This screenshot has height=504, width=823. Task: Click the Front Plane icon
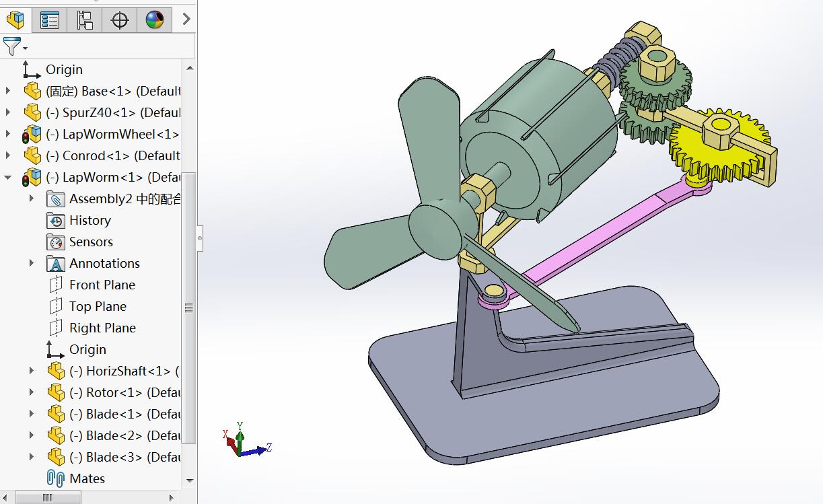click(x=56, y=285)
